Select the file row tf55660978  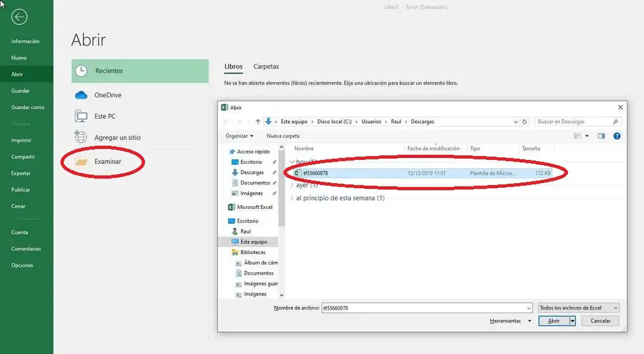click(x=422, y=173)
